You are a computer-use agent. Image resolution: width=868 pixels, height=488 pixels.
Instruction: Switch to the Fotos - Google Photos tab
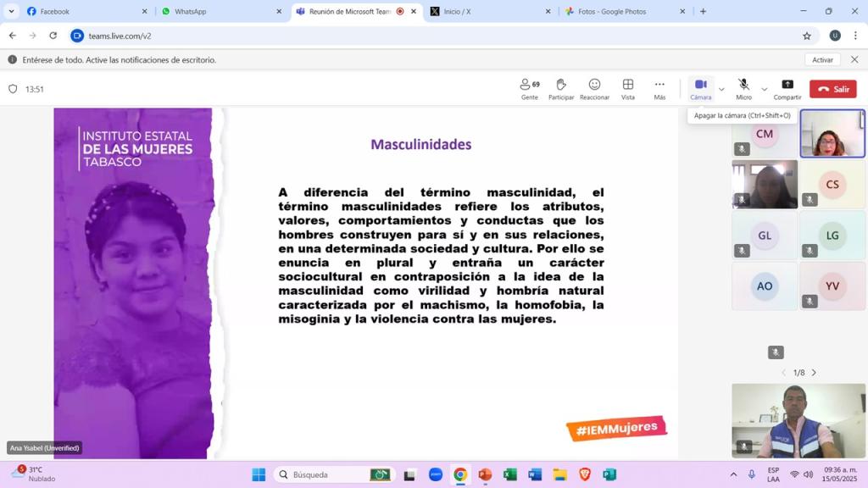click(x=619, y=12)
